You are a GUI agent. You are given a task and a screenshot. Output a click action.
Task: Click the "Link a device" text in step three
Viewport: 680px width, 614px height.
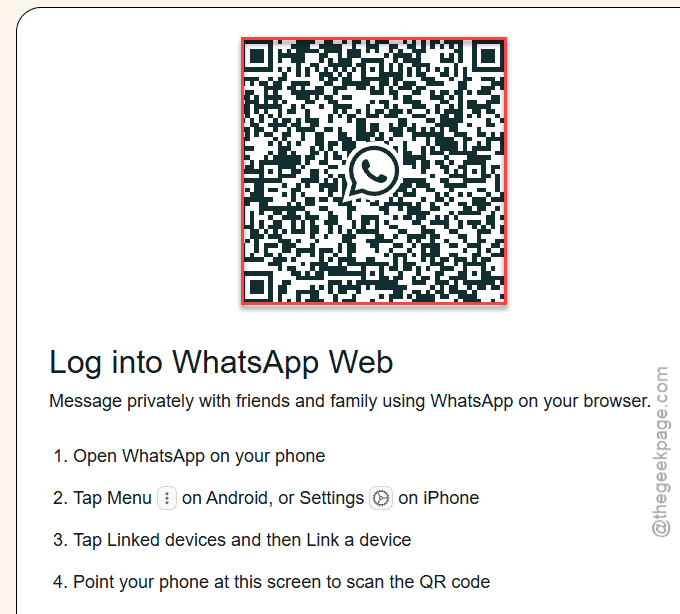click(x=359, y=540)
